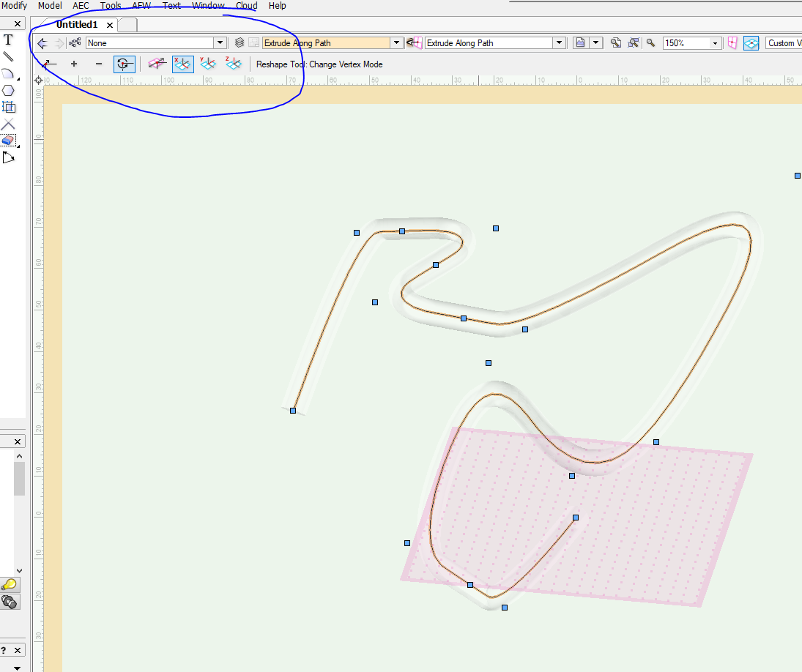Screen dimensions: 802x672
Task: Enable the X-axis constraint mode
Action: tap(182, 64)
